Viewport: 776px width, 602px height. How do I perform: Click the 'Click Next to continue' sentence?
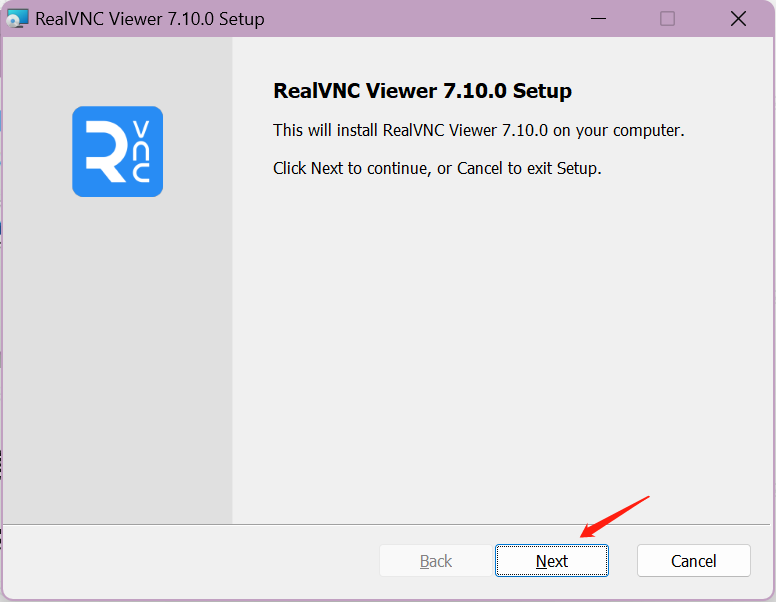pyautogui.click(x=437, y=168)
